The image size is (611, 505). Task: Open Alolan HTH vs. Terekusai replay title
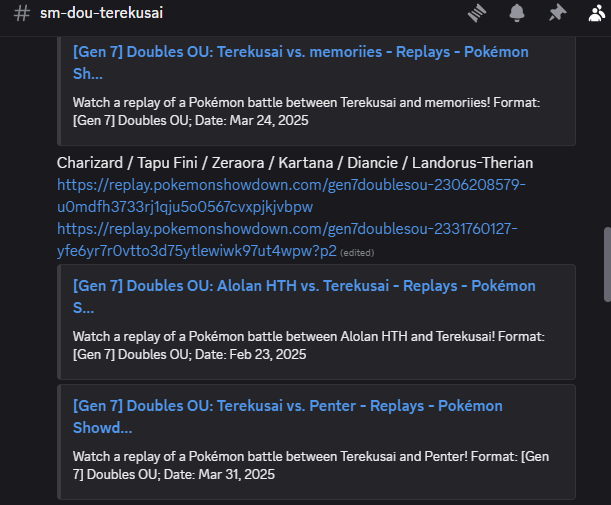tap(304, 297)
